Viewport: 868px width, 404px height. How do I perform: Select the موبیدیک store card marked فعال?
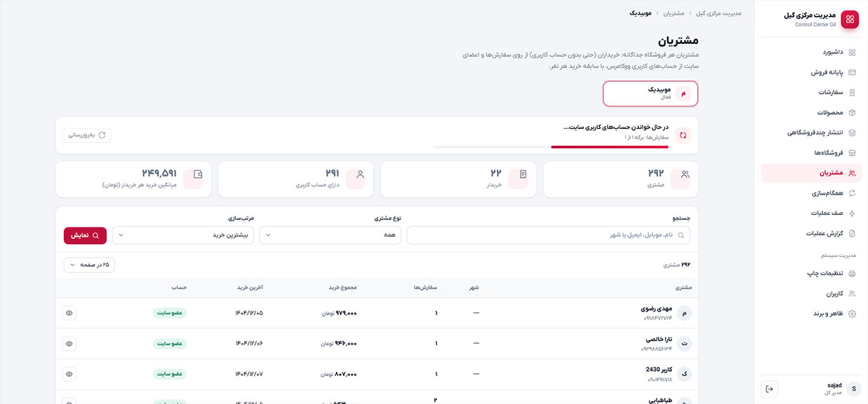tap(650, 93)
